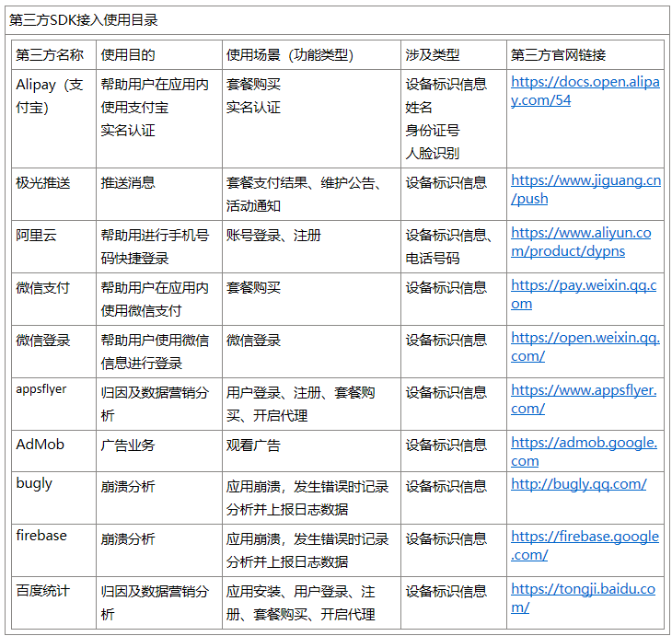Click the header 使用目的
This screenshot has height=636, width=672.
(x=128, y=55)
